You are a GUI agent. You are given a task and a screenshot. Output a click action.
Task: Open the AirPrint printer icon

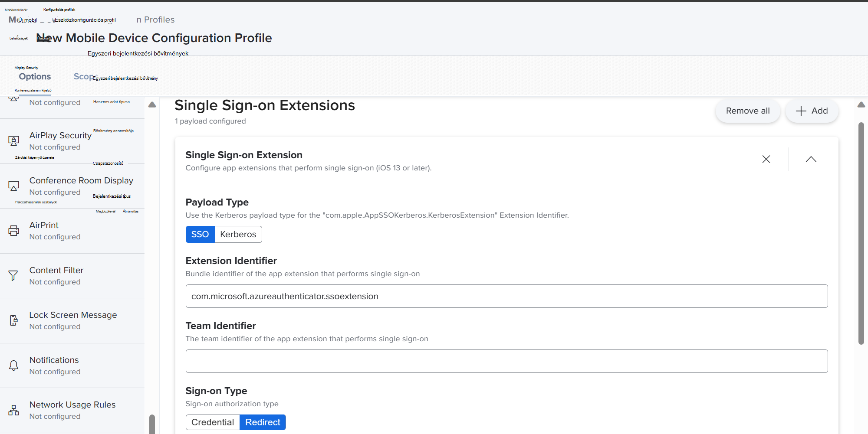click(13, 231)
